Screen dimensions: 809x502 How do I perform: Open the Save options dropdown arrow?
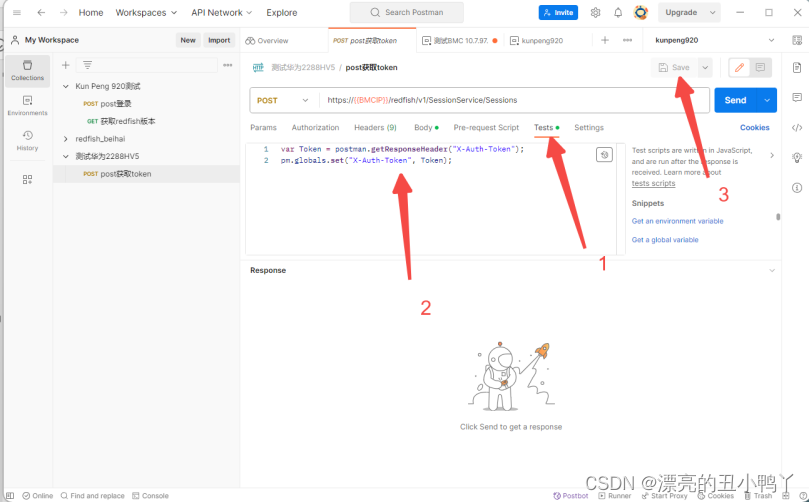(705, 68)
